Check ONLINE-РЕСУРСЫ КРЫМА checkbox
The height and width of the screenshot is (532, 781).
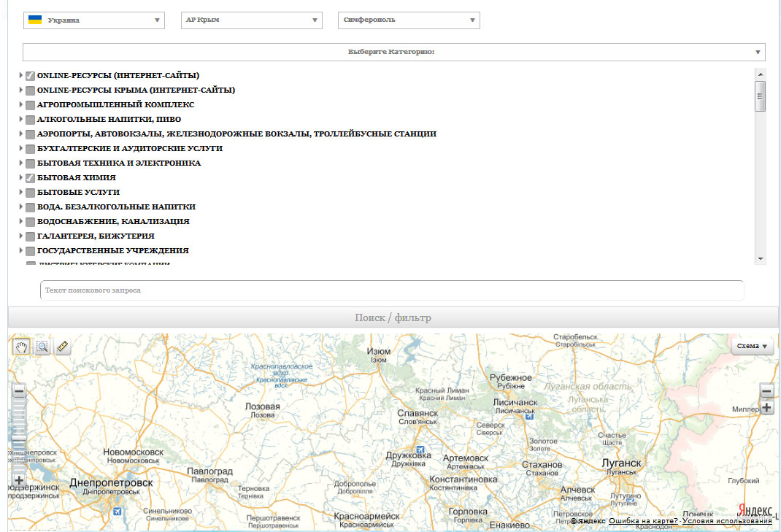coord(31,90)
